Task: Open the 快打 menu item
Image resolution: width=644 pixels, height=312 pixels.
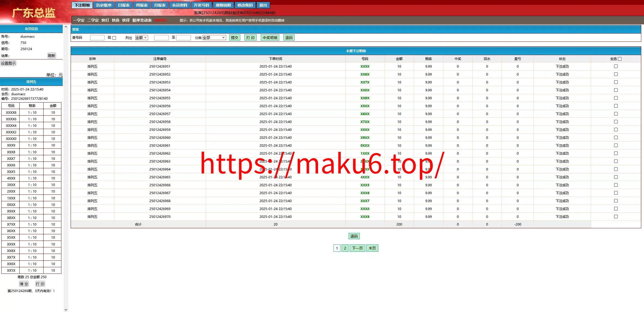Action: 105,20
